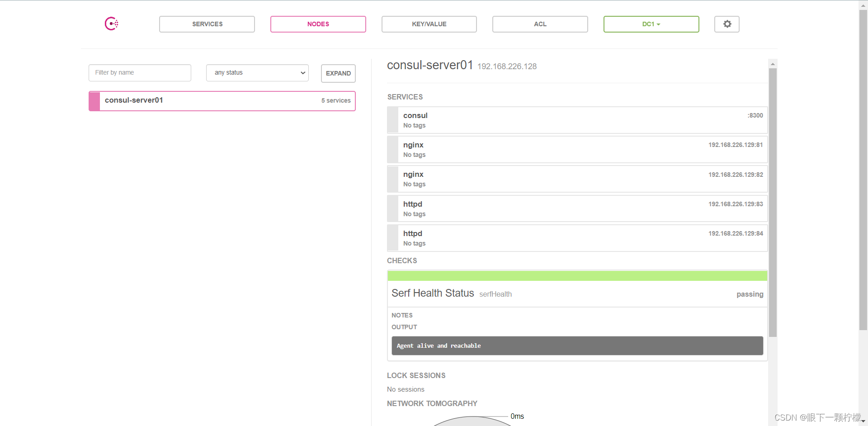Click the node detail panel scrollbar thumb
This screenshot has height=426, width=868.
pyautogui.click(x=773, y=202)
